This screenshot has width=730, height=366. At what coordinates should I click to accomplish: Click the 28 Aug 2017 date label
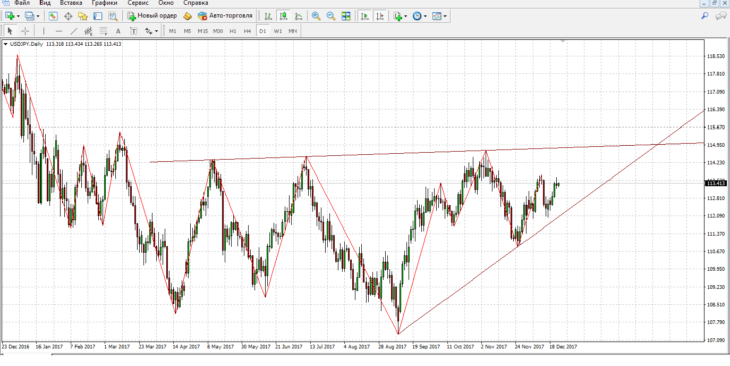[392, 347]
